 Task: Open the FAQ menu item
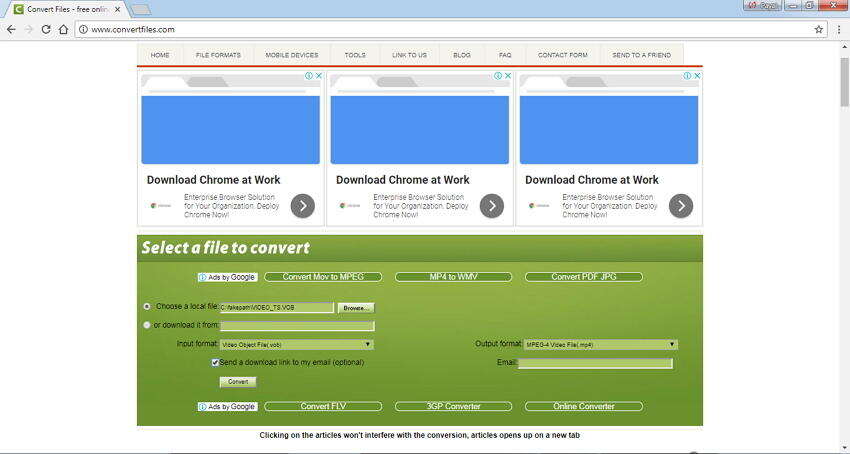point(505,55)
